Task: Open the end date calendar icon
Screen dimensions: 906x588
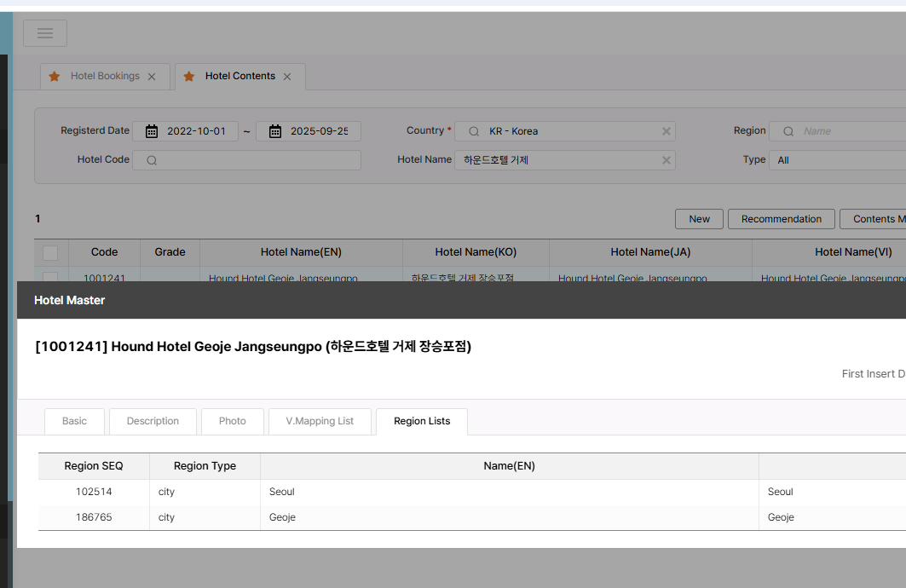Action: 275,131
